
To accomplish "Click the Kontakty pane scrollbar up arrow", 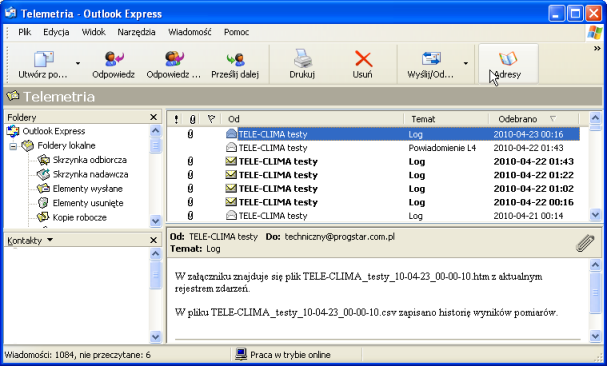I will (x=156, y=254).
